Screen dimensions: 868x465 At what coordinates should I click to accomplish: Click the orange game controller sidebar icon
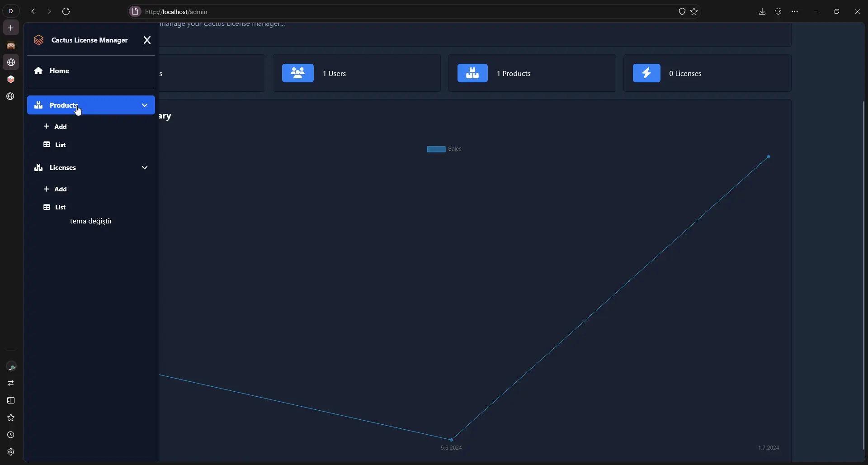pos(11,46)
